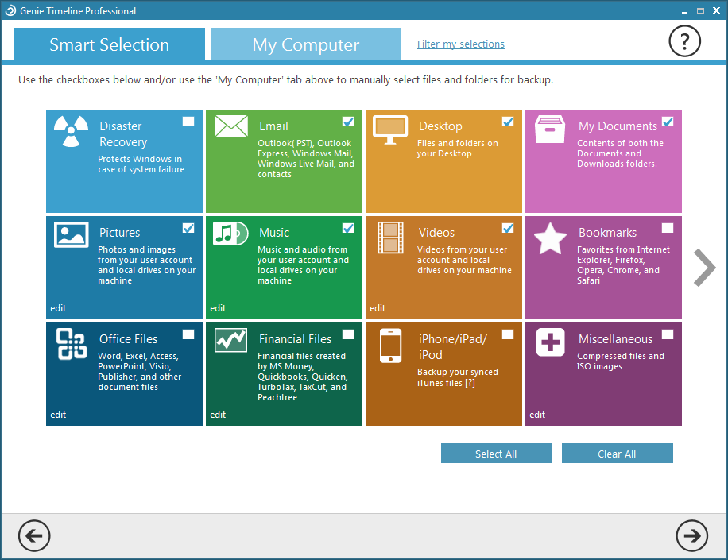Open help with the question mark icon

point(684,41)
